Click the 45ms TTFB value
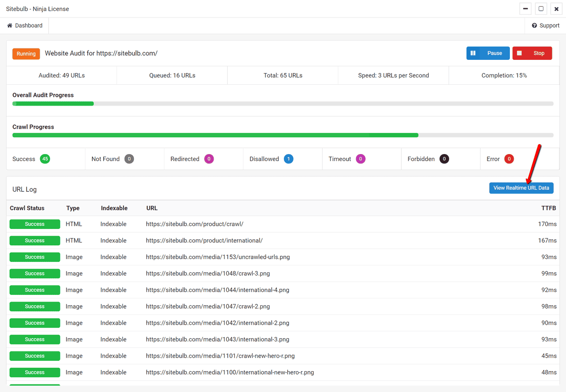566x392 pixels. pyautogui.click(x=549, y=356)
